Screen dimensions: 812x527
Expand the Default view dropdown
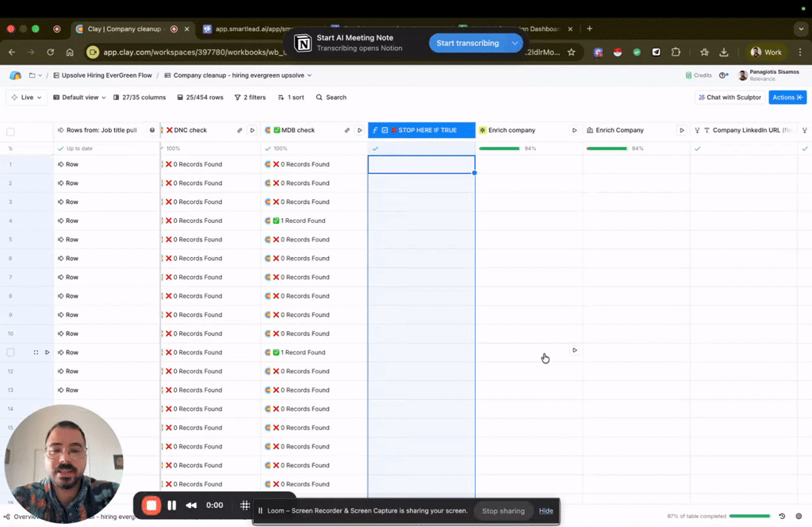79,98
